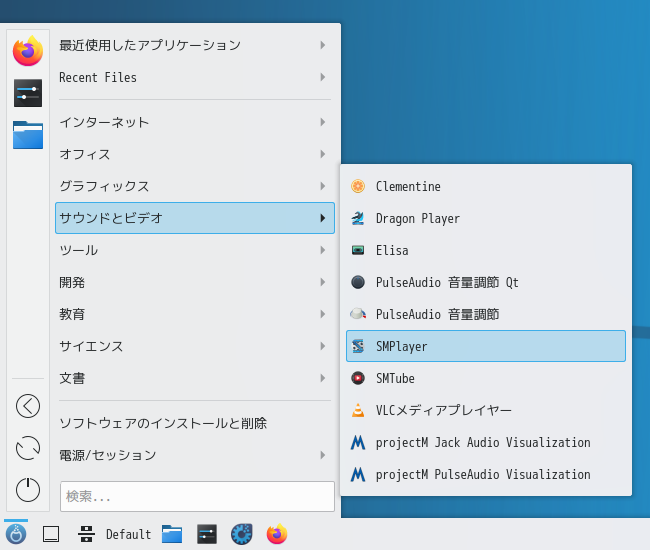Expand the グラフィックス submenu arrow
The image size is (650, 550).
[x=323, y=186]
